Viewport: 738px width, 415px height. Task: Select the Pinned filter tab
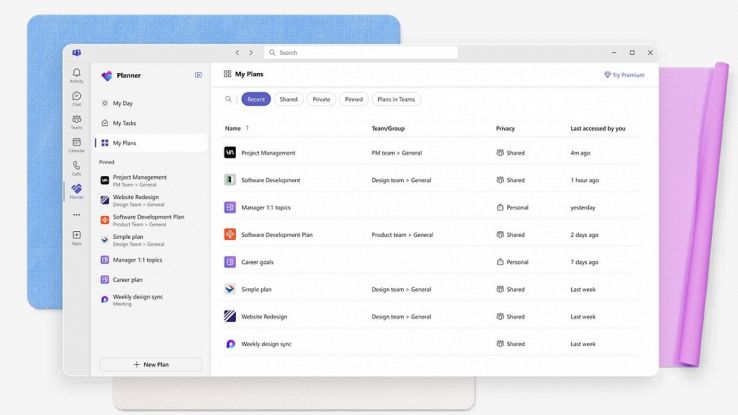[353, 99]
